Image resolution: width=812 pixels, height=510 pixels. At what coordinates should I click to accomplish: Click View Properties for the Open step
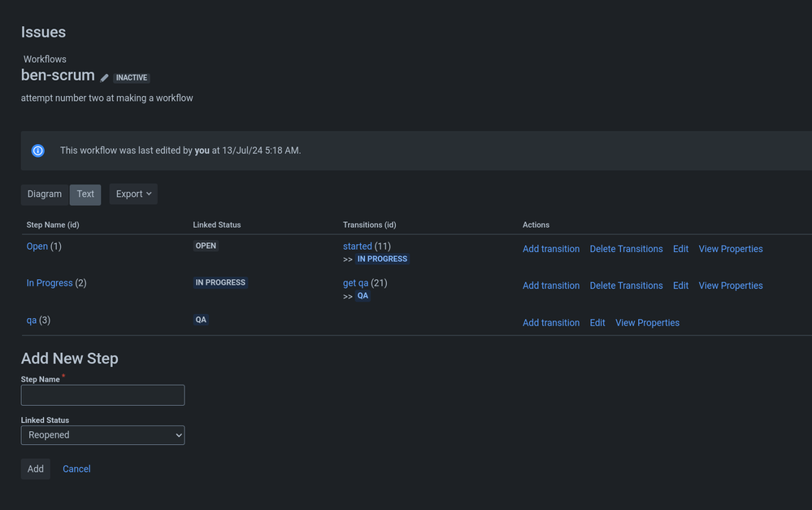731,249
